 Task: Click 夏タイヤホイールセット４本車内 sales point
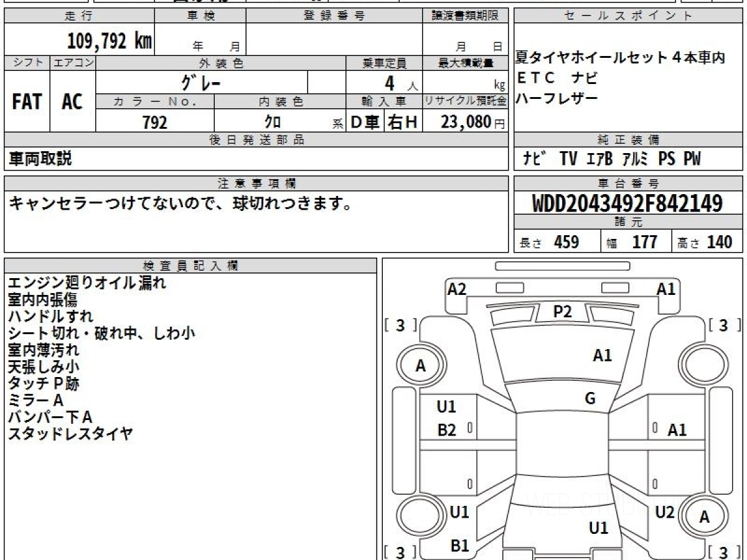(620, 59)
